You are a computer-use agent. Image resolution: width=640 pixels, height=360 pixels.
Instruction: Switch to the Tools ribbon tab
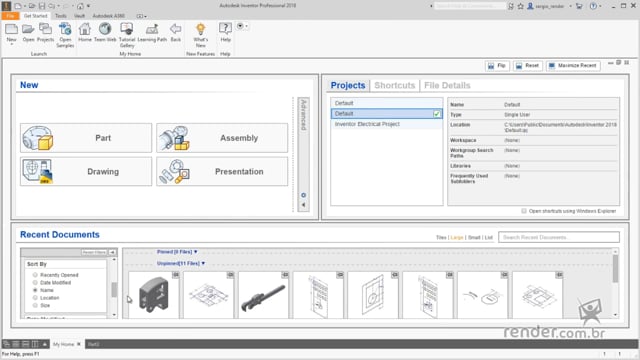click(60, 16)
